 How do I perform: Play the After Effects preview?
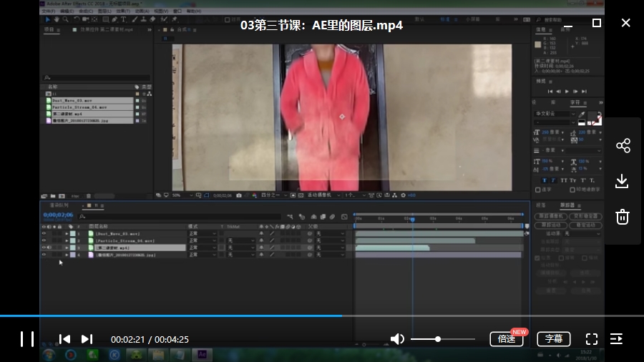pyautogui.click(x=567, y=92)
